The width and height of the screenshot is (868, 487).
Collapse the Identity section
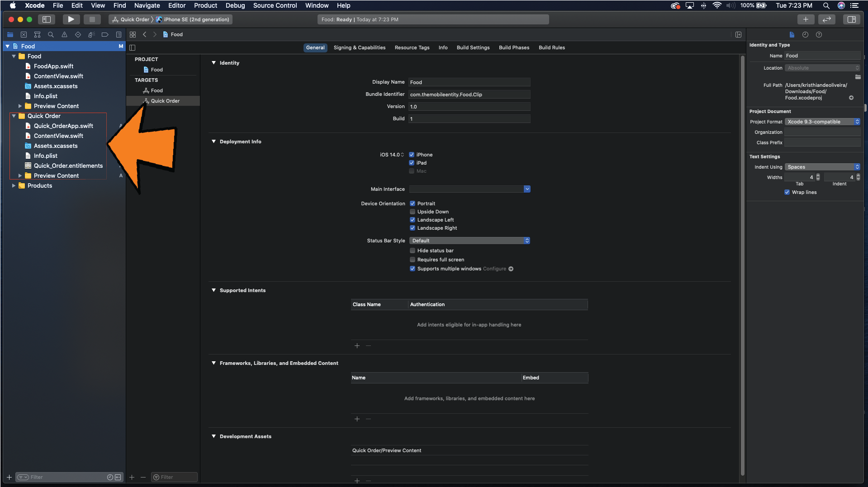213,63
